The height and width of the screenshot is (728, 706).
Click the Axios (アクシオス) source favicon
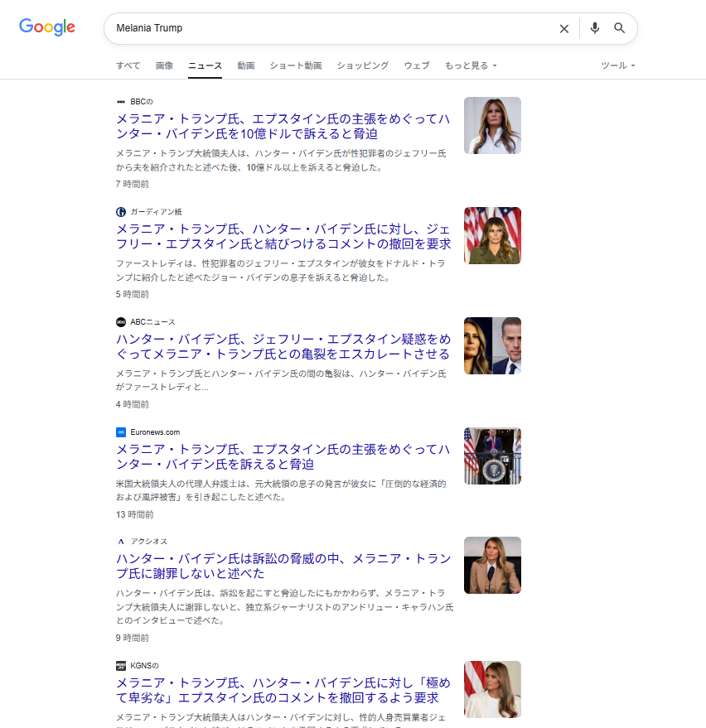click(x=121, y=542)
